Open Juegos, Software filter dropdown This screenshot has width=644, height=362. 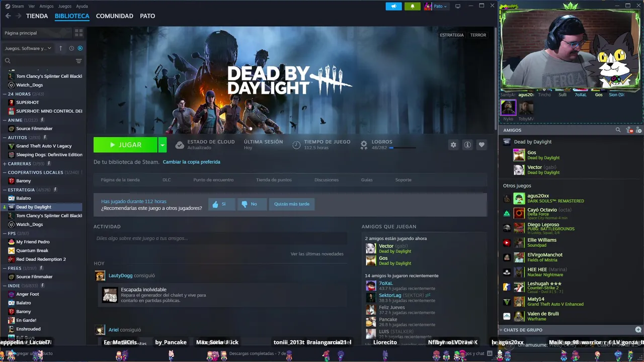pyautogui.click(x=28, y=48)
